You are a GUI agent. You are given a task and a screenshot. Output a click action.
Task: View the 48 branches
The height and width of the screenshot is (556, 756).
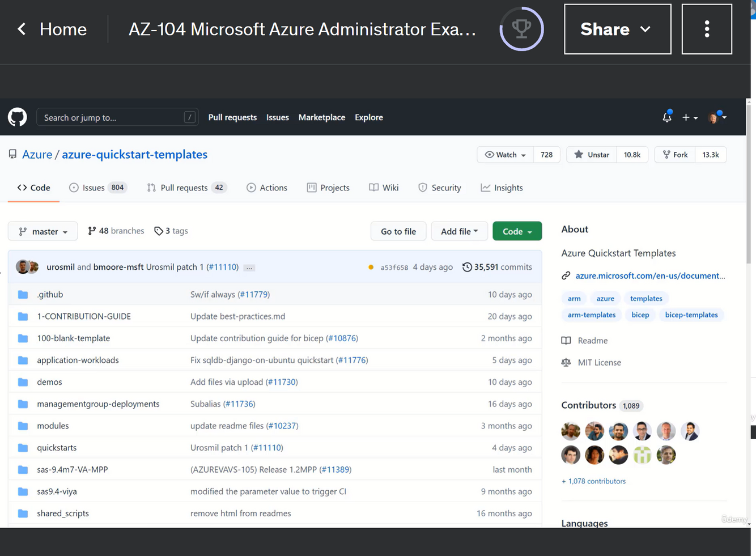click(x=116, y=231)
